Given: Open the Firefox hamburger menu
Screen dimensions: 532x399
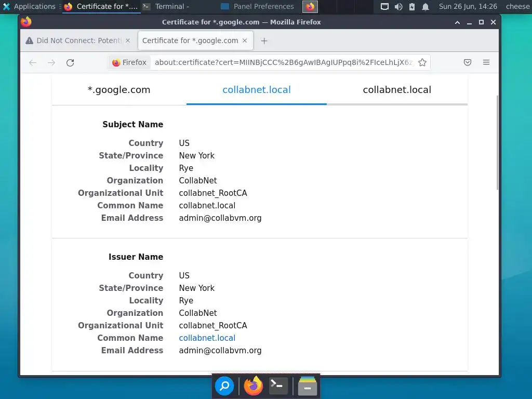Looking at the screenshot, I should click(486, 62).
